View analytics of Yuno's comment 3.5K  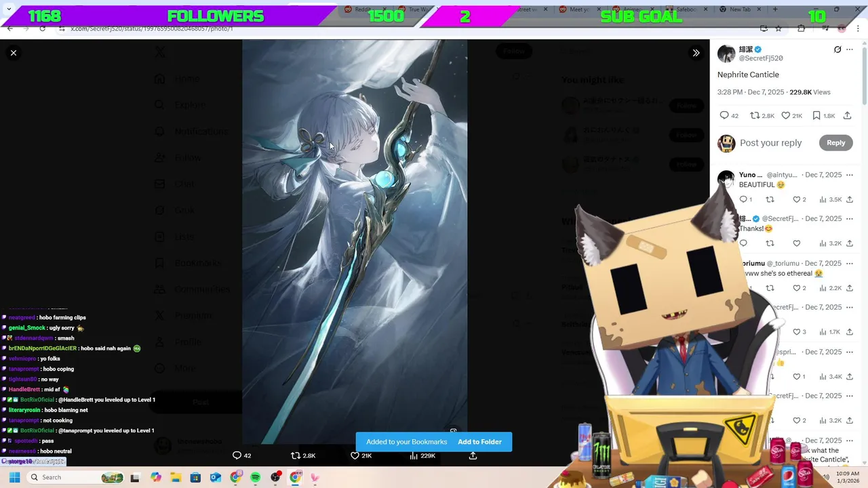[831, 199]
